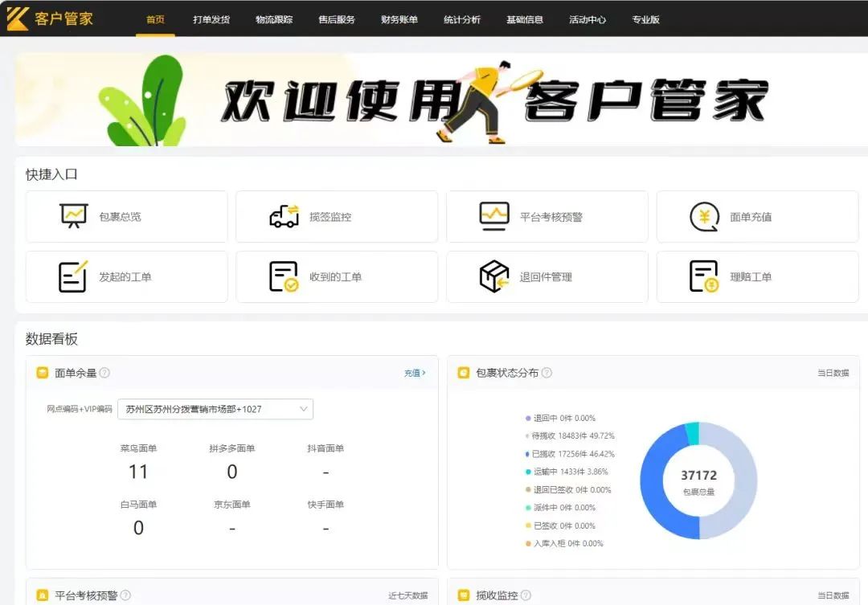Screen dimensions: 868x605
Task: Open 退回件管理 via its box icon
Action: 494,276
